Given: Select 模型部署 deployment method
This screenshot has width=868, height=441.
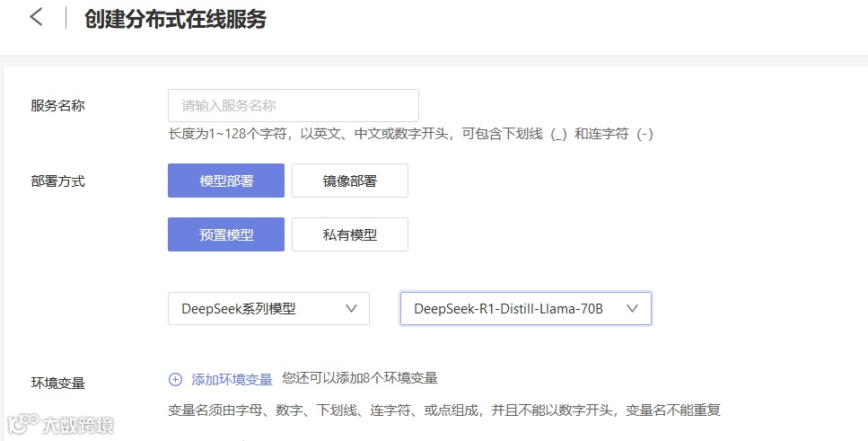Looking at the screenshot, I should coord(226,181).
